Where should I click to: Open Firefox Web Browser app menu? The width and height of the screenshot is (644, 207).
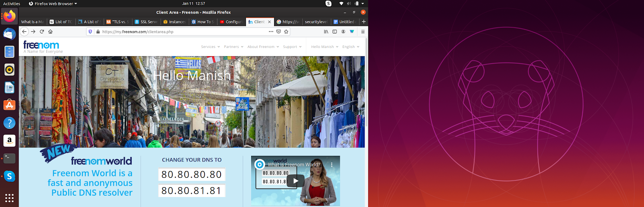(x=53, y=4)
